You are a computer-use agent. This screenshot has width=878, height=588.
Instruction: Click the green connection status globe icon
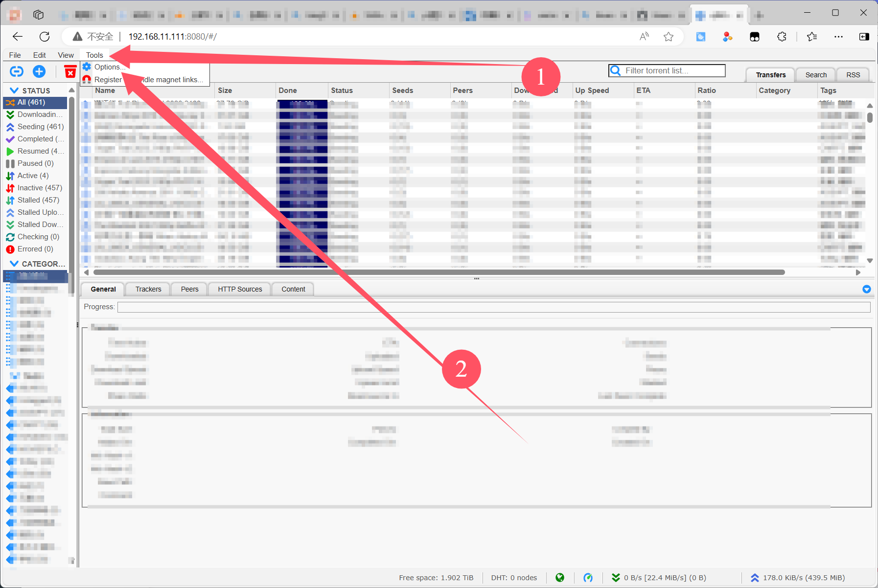pos(560,578)
